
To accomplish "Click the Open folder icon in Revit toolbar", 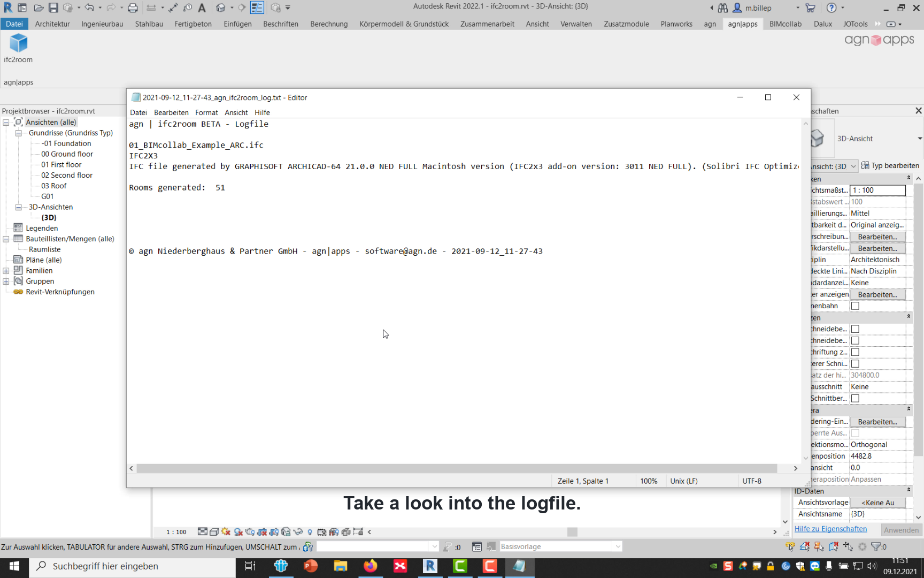I will pos(38,7).
